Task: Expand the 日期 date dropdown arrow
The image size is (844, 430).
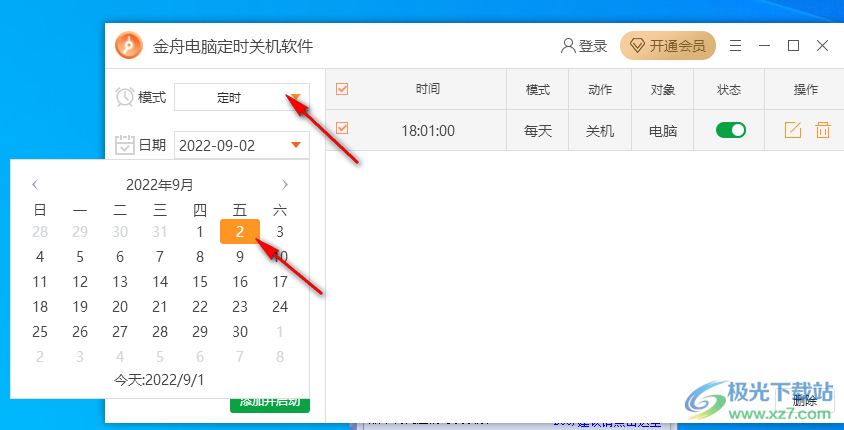Action: pos(296,145)
